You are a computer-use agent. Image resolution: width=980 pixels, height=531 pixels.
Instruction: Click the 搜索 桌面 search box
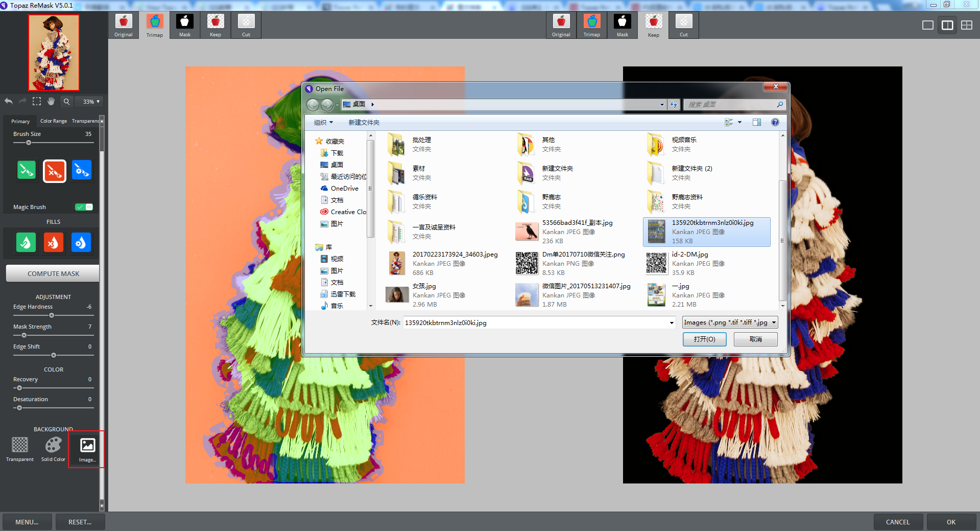click(x=734, y=104)
